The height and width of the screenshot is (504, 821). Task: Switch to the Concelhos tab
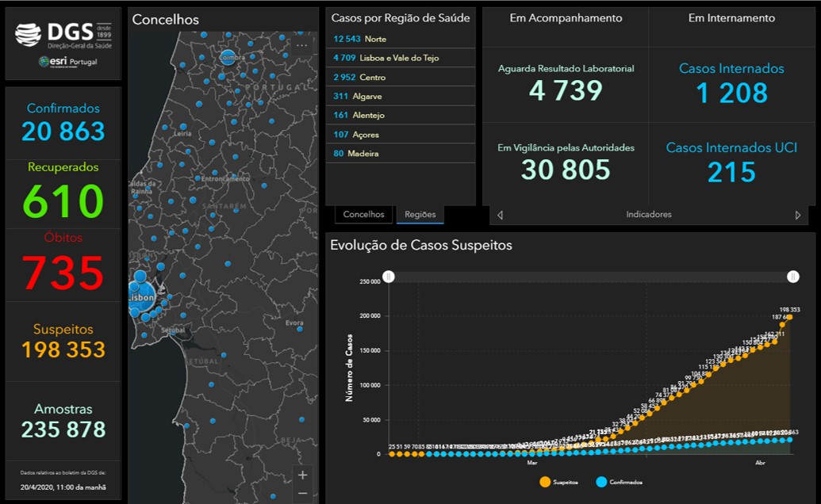pos(363,215)
